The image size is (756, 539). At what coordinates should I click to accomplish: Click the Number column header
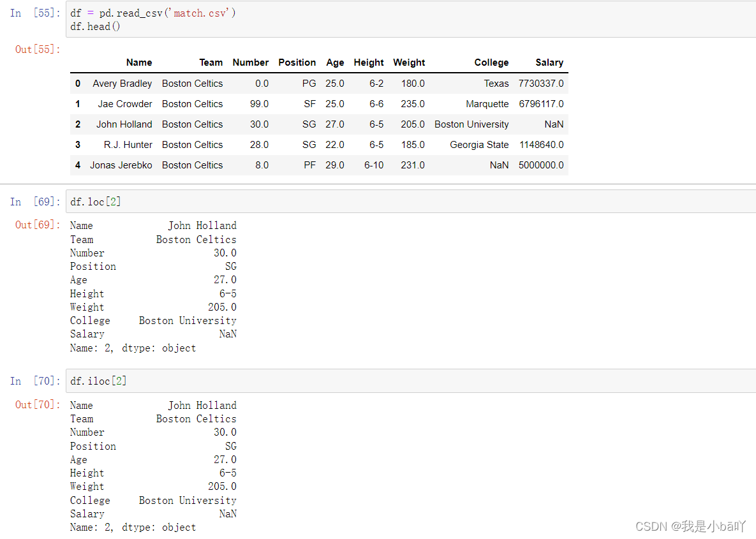(x=251, y=63)
